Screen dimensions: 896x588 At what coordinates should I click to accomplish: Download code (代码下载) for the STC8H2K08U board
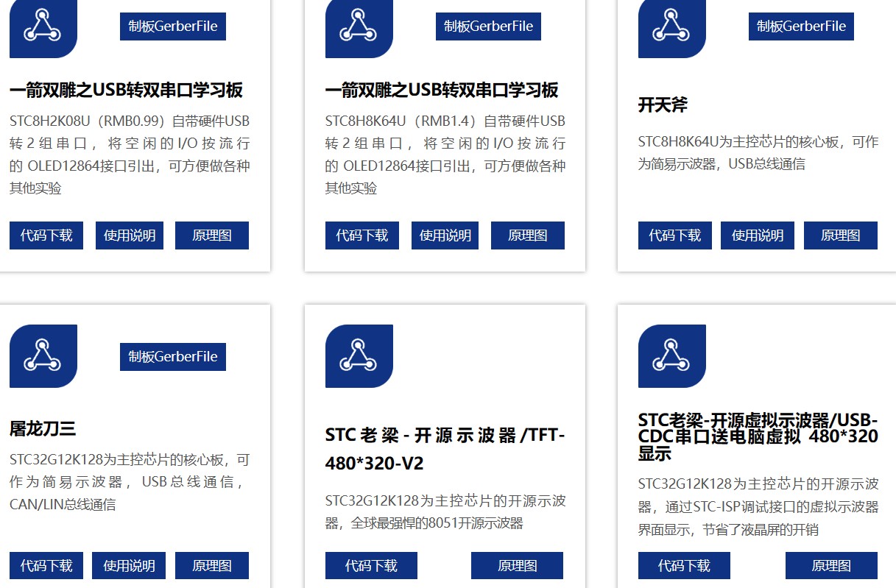pos(46,235)
